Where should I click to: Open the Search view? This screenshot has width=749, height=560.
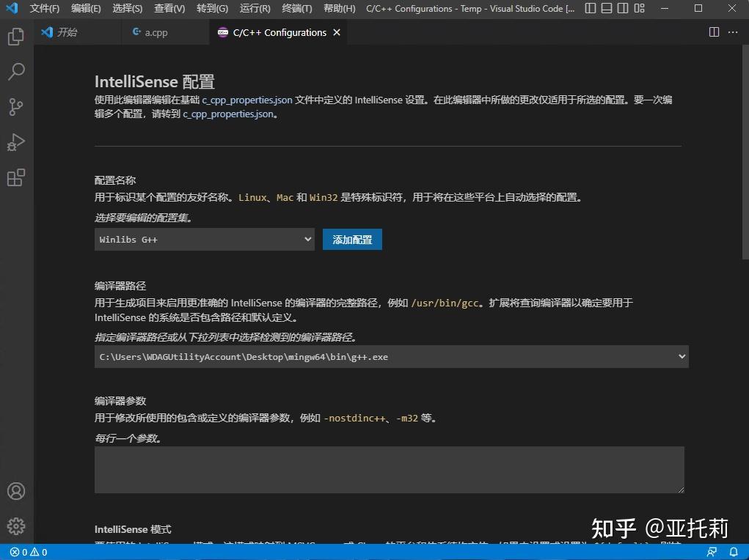pos(16,71)
